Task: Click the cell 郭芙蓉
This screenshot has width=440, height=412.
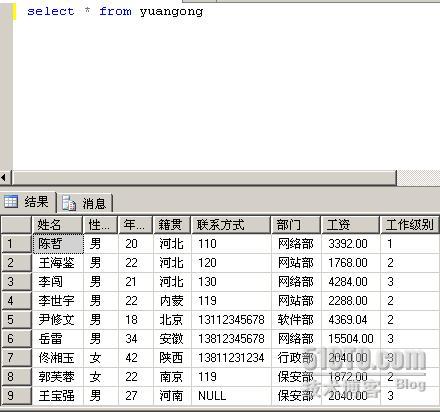Action: click(58, 377)
